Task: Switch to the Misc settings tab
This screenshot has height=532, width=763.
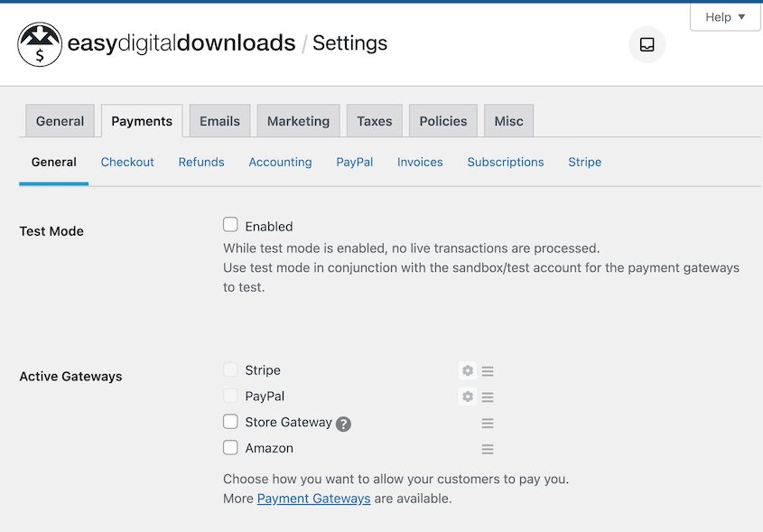Action: (508, 121)
